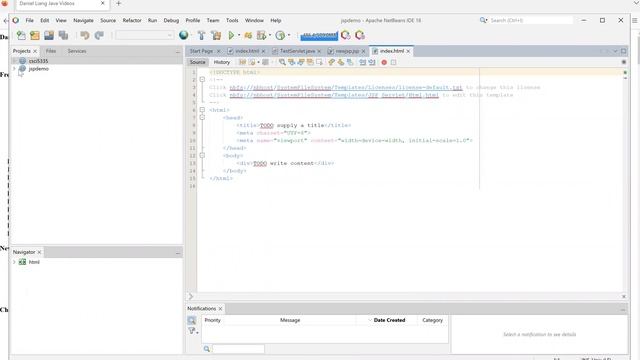640x360 pixels.
Task: Click the Redo arrow in main toolbar
Action: (99, 36)
